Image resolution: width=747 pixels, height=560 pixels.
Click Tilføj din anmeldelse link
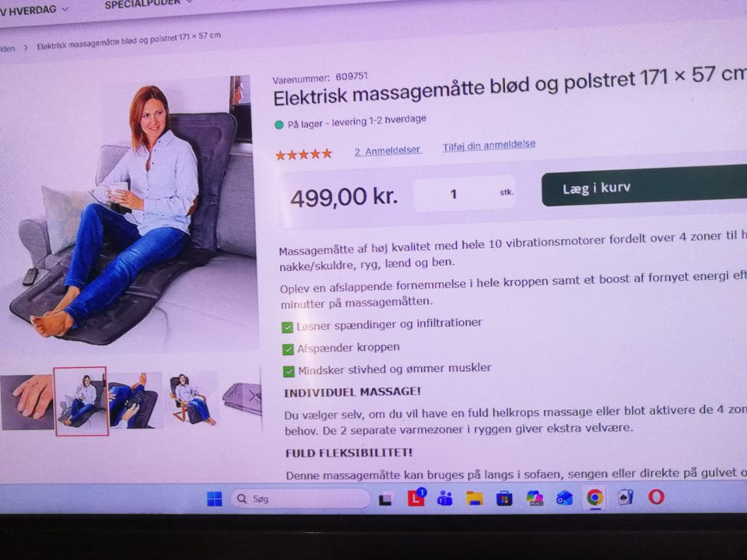tap(489, 145)
